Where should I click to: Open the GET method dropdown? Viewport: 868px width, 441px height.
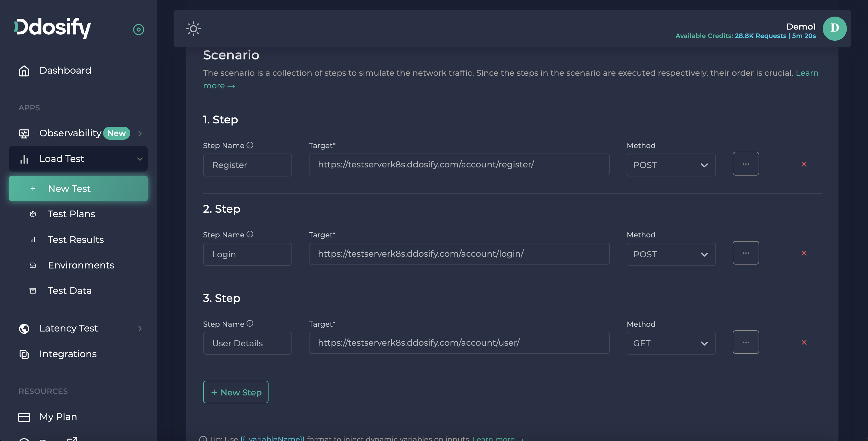click(x=671, y=343)
